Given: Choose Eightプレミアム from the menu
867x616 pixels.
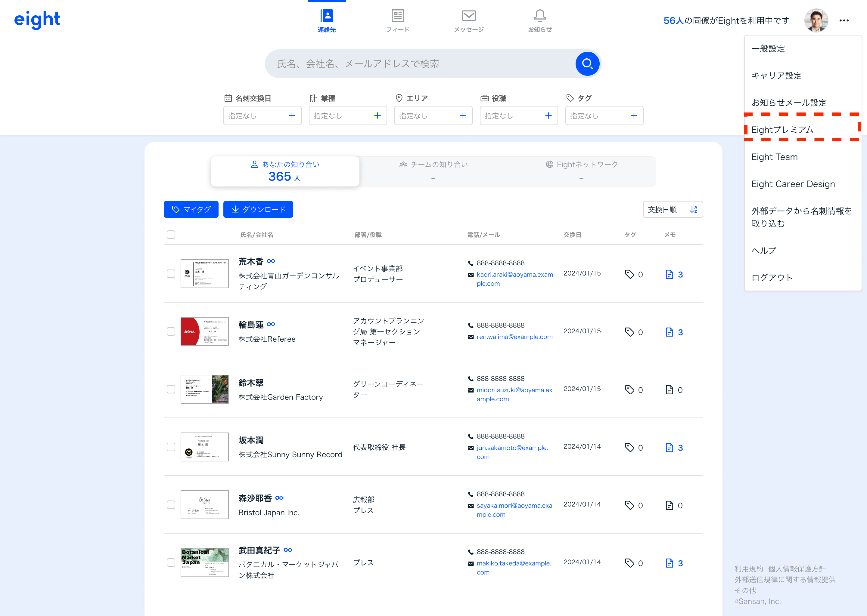Looking at the screenshot, I should tap(782, 130).
